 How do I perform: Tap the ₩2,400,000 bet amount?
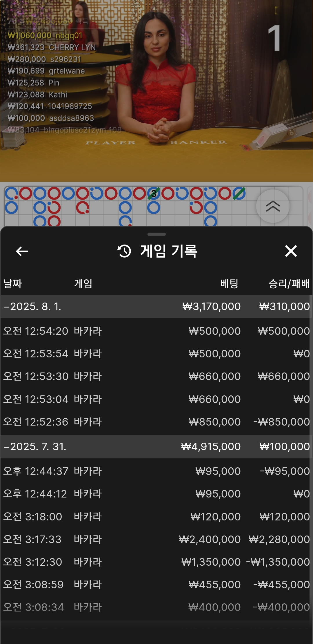[210, 539]
